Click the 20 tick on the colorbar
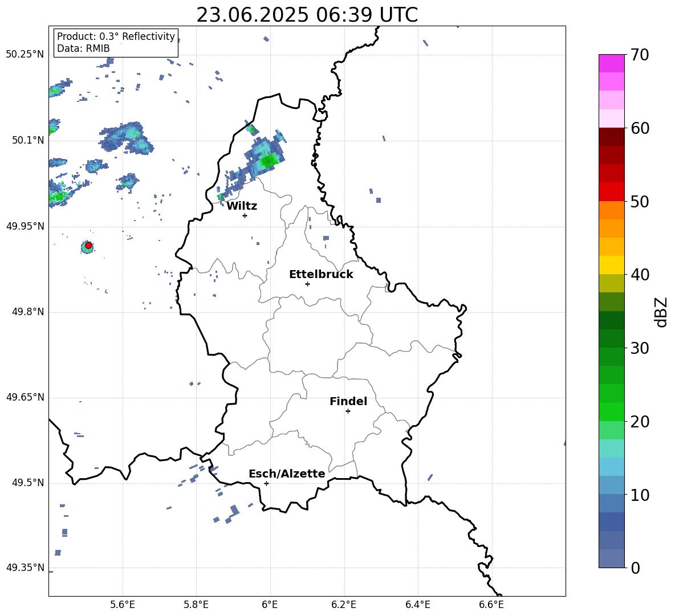Image resolution: width=675 pixels, height=616 pixels. point(640,422)
